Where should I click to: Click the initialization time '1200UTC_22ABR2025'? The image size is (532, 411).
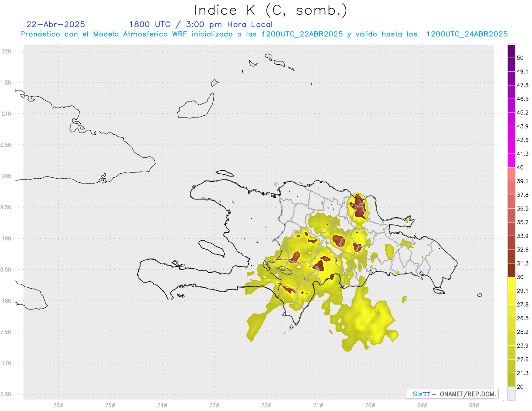tap(302, 34)
